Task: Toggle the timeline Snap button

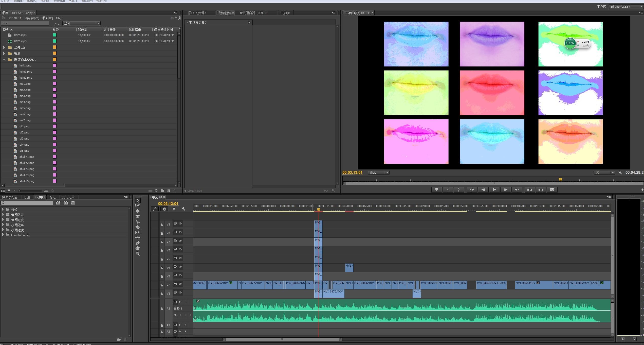Action: 164,209
